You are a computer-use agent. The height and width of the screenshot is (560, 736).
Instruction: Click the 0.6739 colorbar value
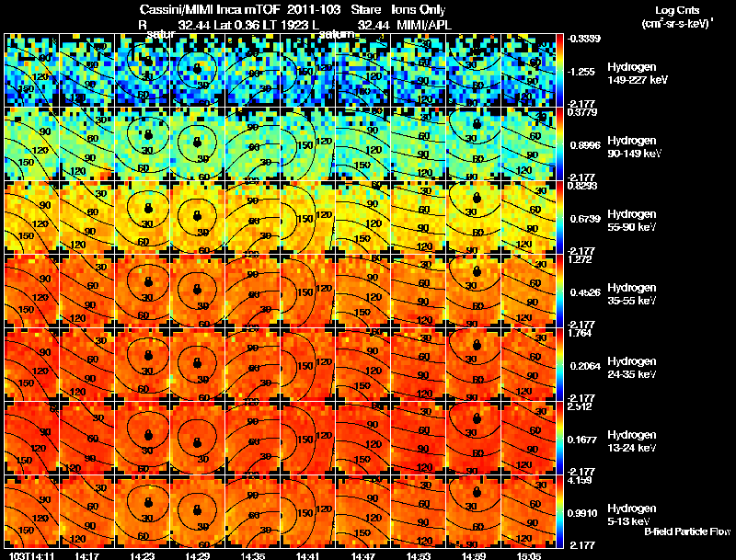pos(585,219)
